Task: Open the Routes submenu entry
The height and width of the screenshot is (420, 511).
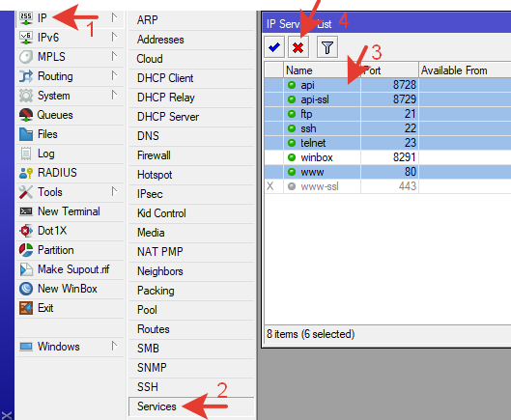Action: pyautogui.click(x=191, y=329)
